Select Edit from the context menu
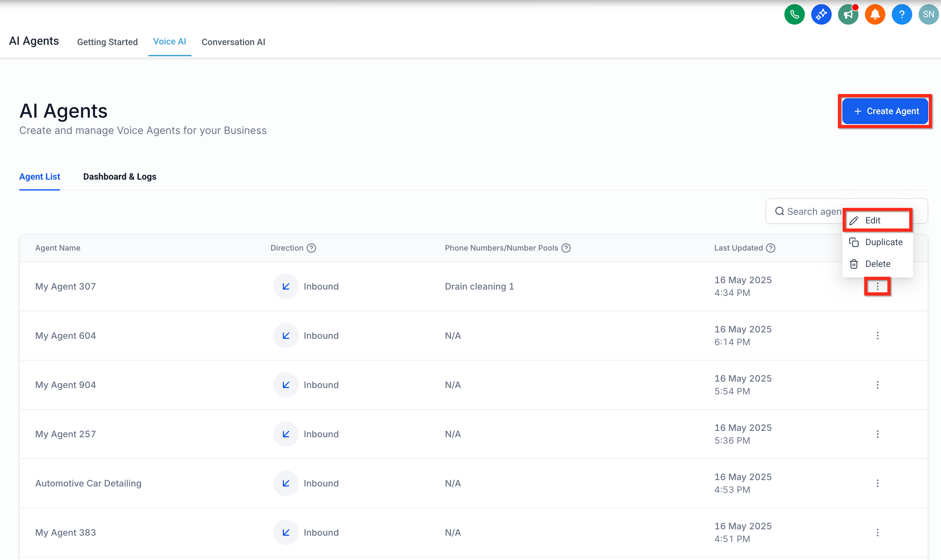 pyautogui.click(x=872, y=220)
